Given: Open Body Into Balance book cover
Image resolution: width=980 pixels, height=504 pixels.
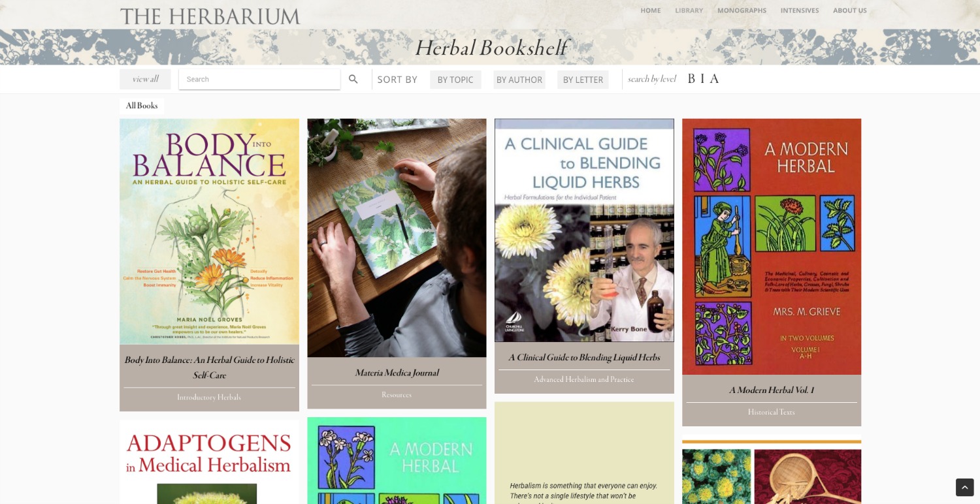Looking at the screenshot, I should (209, 231).
